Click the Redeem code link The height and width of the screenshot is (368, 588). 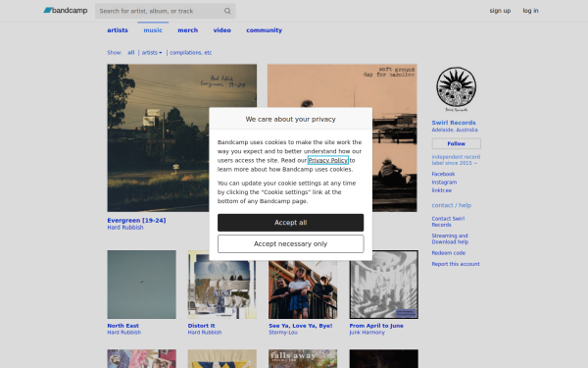tap(448, 253)
